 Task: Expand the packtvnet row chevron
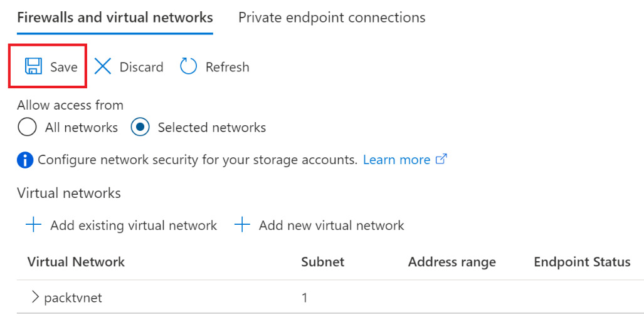(x=35, y=297)
